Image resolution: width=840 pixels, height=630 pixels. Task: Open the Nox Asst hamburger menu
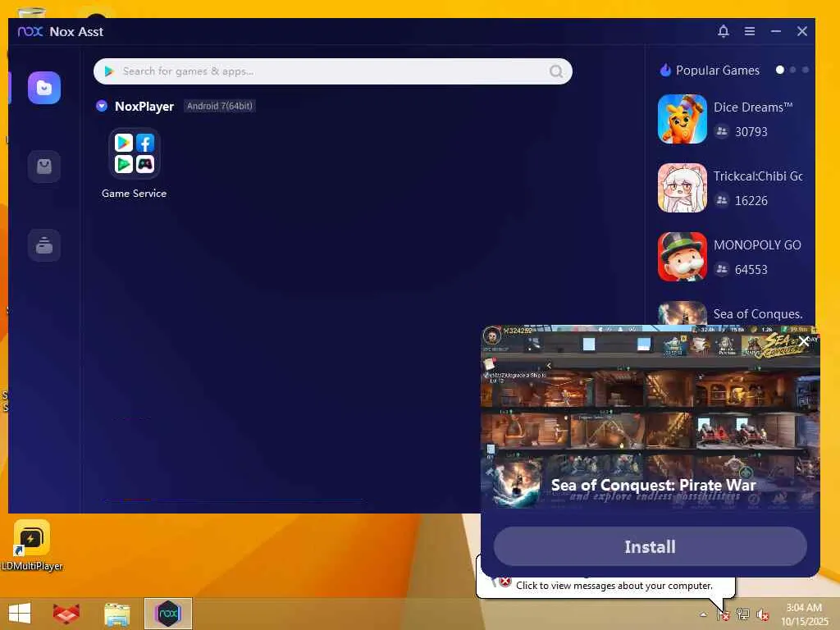tap(750, 31)
